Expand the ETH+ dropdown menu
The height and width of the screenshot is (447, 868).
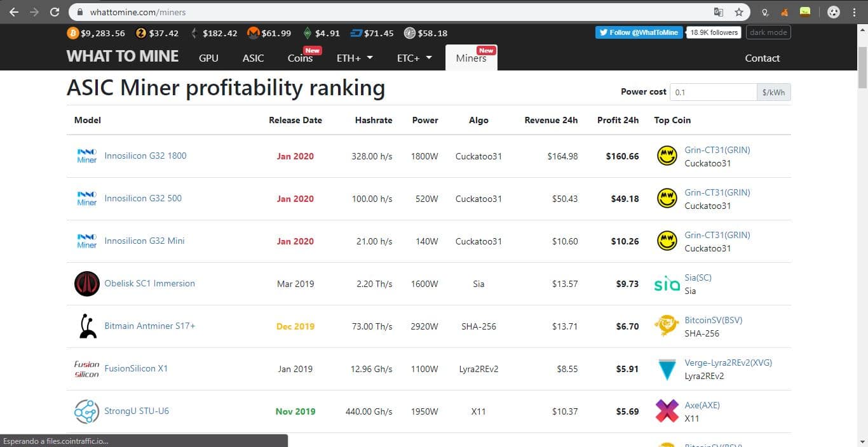point(355,58)
